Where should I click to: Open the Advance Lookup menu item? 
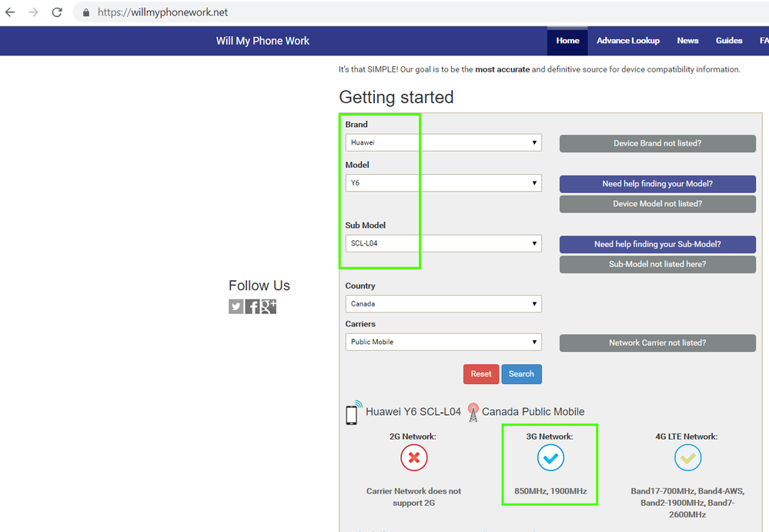pos(627,41)
